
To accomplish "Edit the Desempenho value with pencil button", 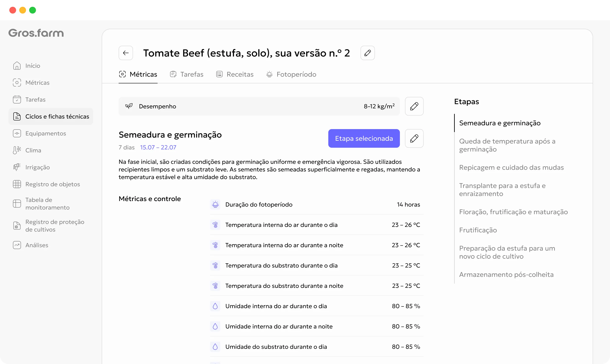I will click(414, 106).
